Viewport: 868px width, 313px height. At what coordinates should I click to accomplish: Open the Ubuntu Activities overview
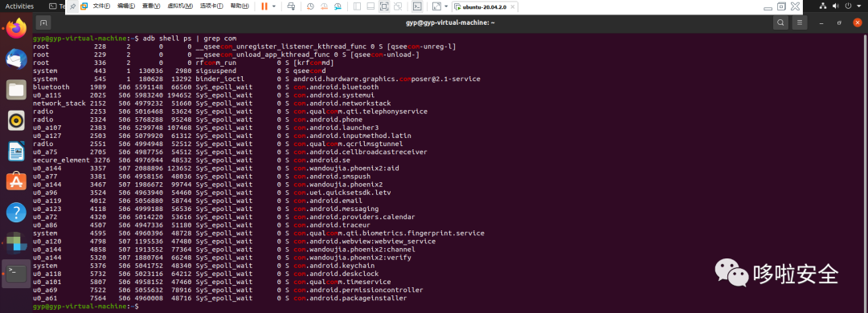click(19, 6)
